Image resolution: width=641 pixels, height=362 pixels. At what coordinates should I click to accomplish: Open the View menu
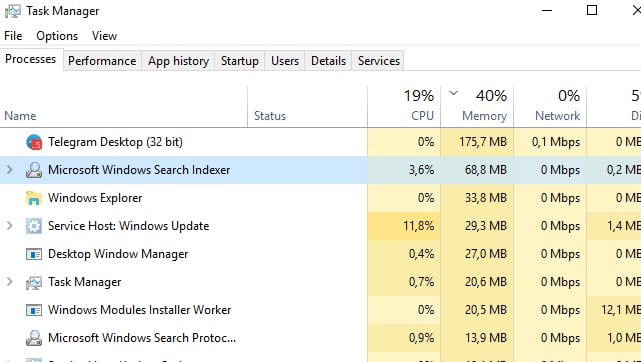pos(104,36)
